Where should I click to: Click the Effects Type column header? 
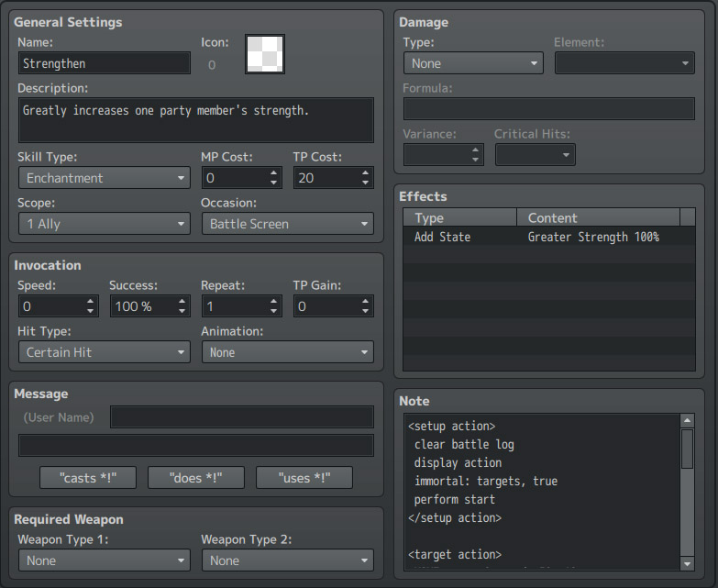click(x=459, y=217)
